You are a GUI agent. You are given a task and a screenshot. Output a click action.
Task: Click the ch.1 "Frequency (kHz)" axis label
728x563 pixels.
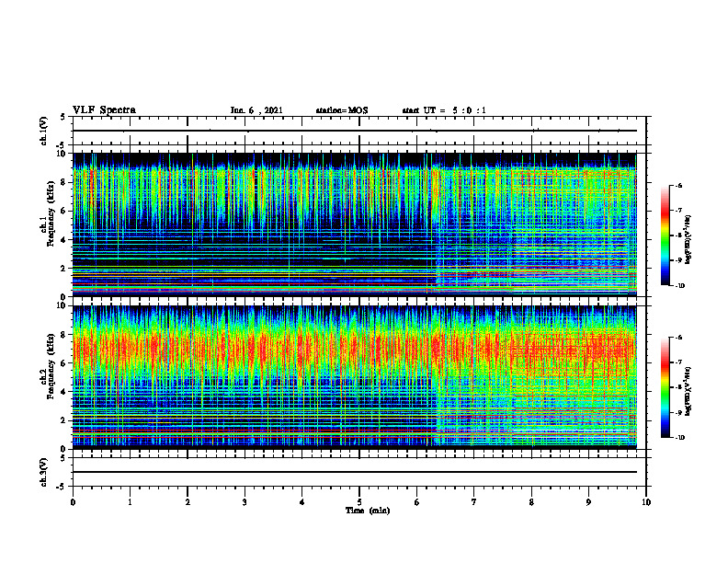tap(53, 212)
